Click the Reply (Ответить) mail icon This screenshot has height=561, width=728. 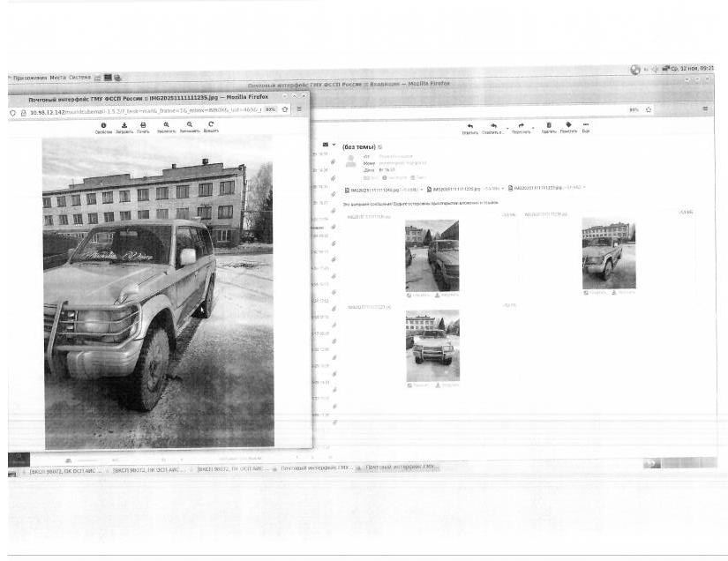[469, 126]
